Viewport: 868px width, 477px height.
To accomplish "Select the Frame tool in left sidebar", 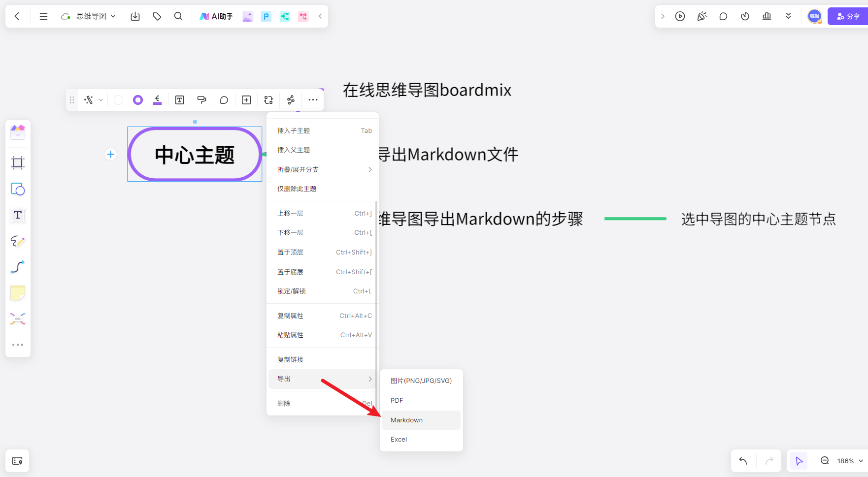I will click(18, 163).
